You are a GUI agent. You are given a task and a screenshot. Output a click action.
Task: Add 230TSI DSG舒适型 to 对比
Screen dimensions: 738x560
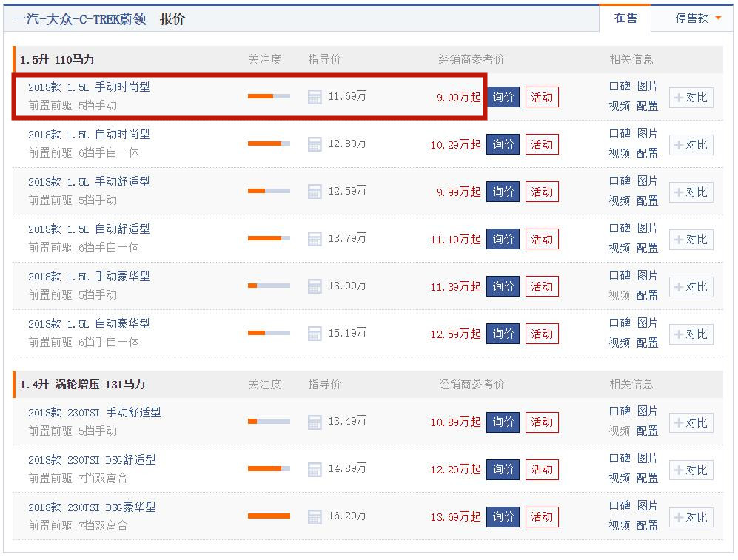point(691,470)
